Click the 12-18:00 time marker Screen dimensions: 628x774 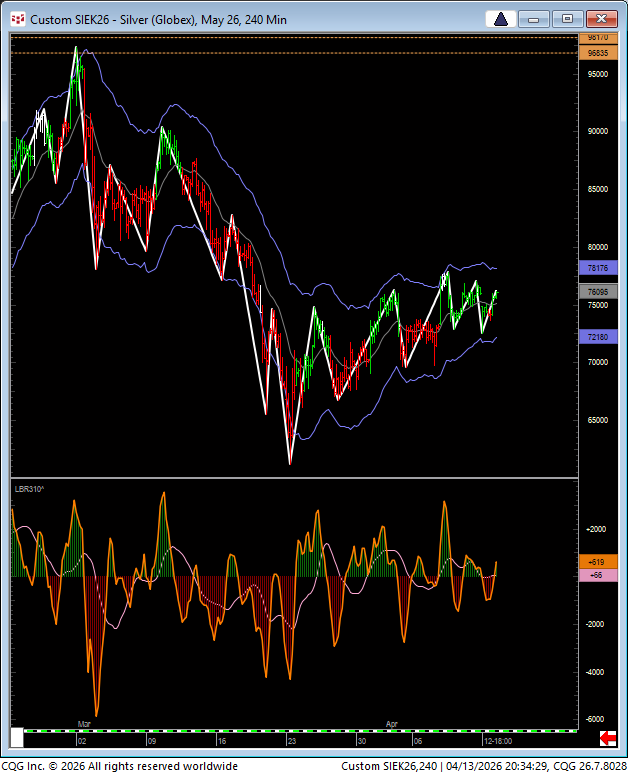pos(498,741)
